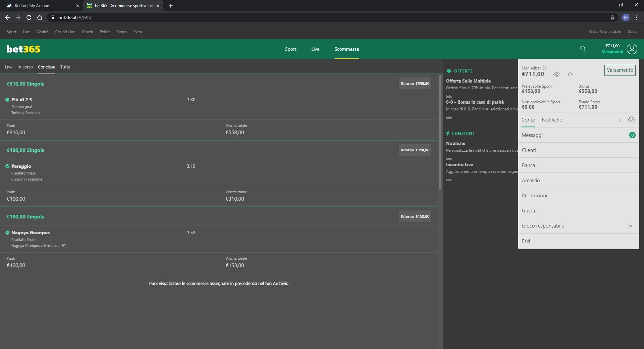Toggle balance visibility eye icon
This screenshot has width=644, height=349.
pyautogui.click(x=557, y=74)
